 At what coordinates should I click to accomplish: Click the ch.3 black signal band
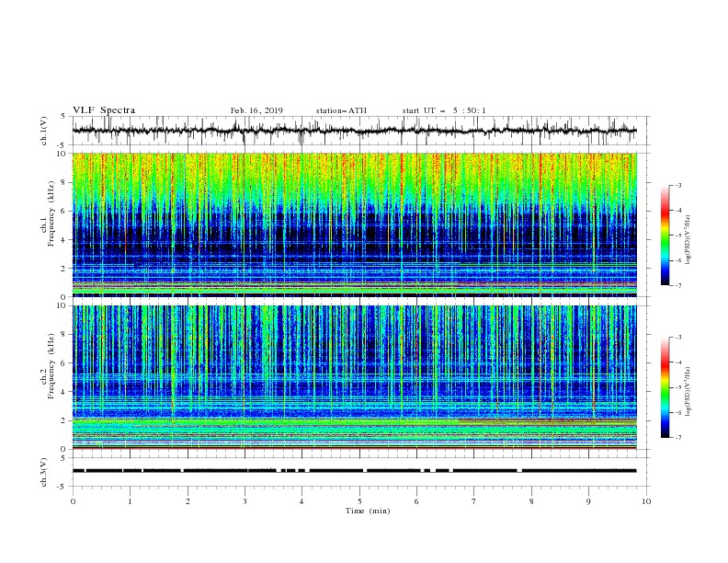(354, 471)
